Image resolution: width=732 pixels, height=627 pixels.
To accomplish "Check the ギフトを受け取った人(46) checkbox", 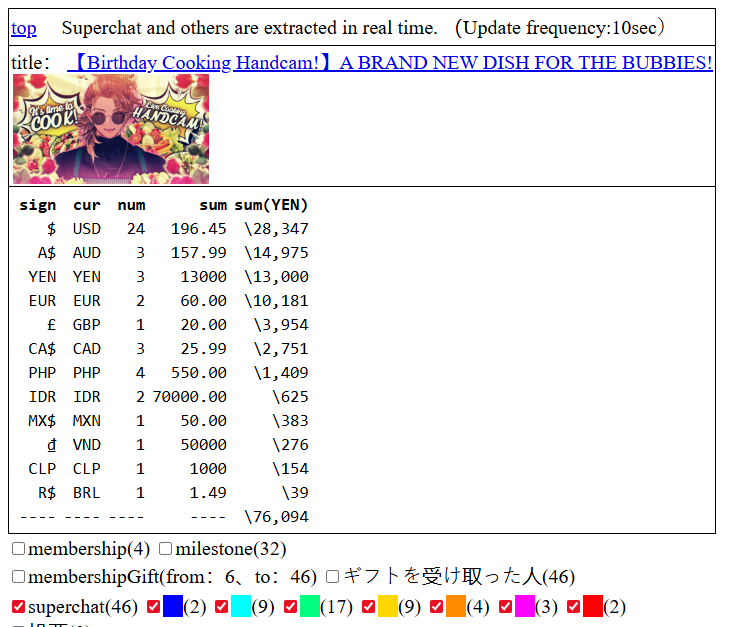I will tap(332, 577).
